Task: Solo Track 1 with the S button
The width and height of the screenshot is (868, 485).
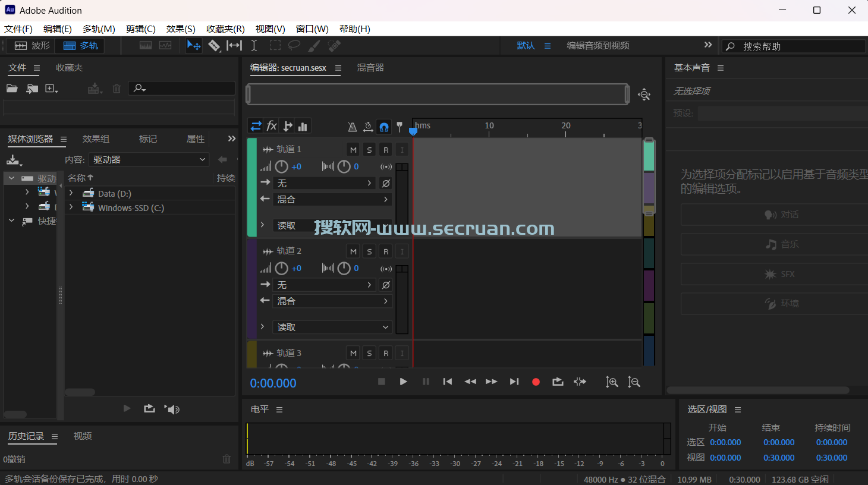Action: tap(369, 150)
